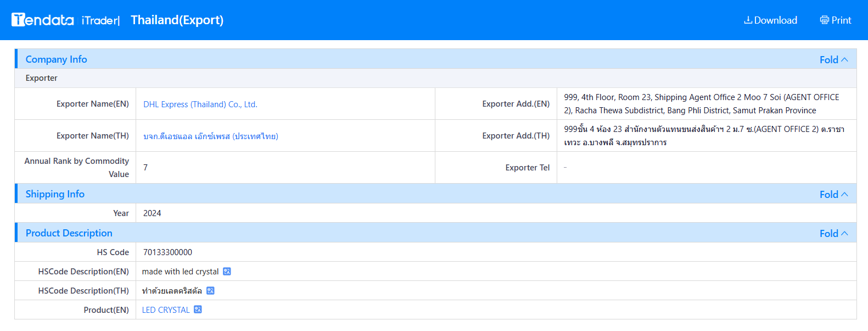
Task: Click the Shipping Info section heading
Action: point(55,194)
